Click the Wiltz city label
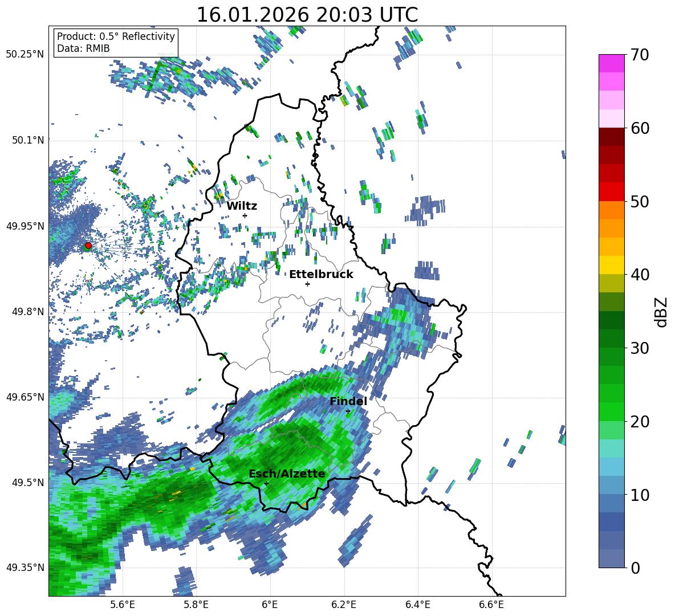The height and width of the screenshot is (616, 675). coord(242,206)
